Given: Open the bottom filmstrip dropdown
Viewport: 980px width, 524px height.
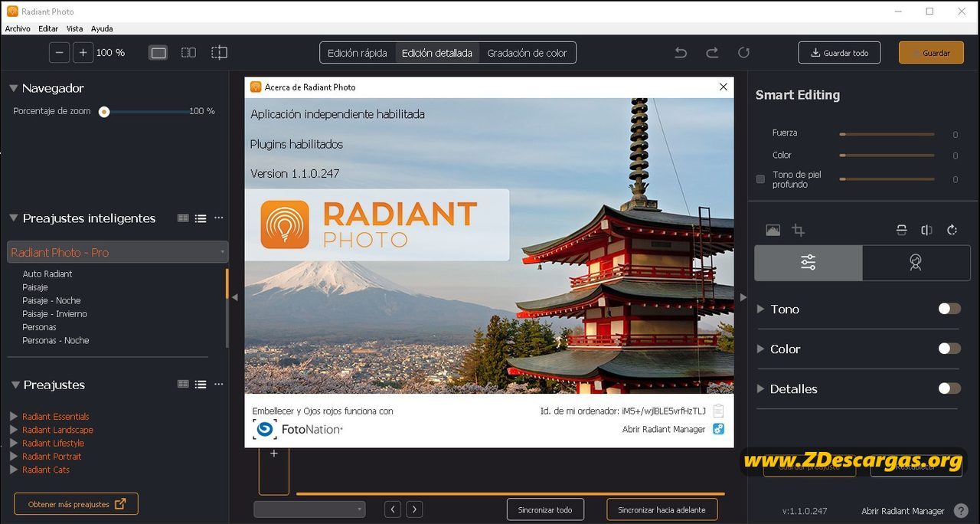Looking at the screenshot, I should coord(309,509).
